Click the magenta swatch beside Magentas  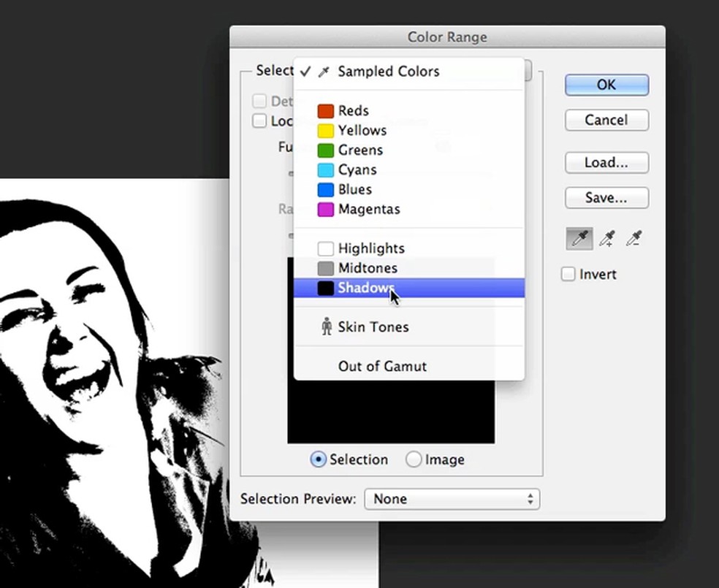pyautogui.click(x=324, y=209)
